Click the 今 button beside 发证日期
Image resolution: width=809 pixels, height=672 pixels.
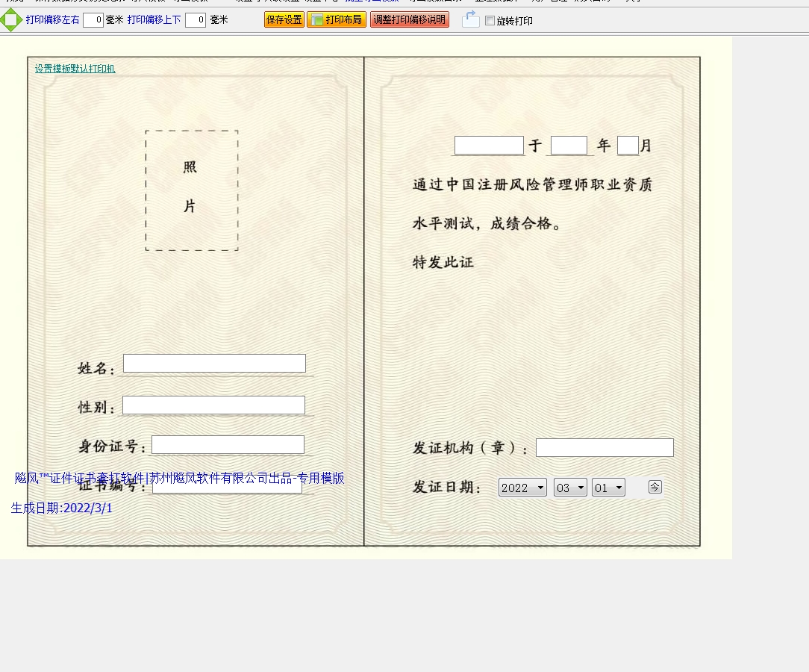[x=655, y=487]
